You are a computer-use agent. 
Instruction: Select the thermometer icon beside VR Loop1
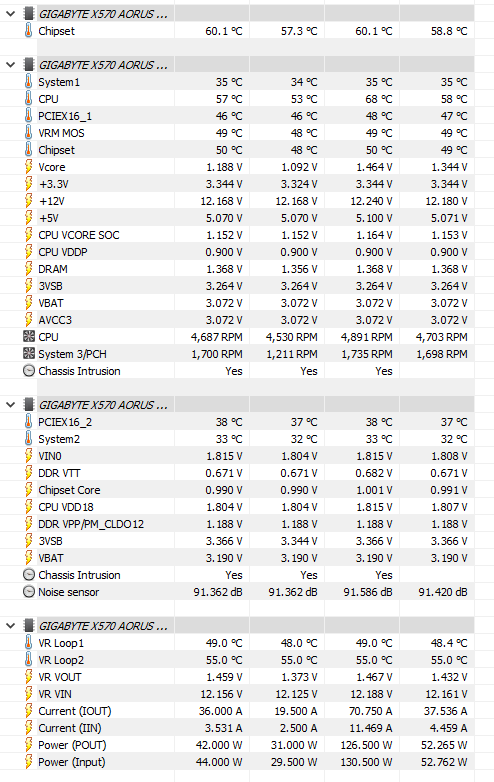click(29, 643)
